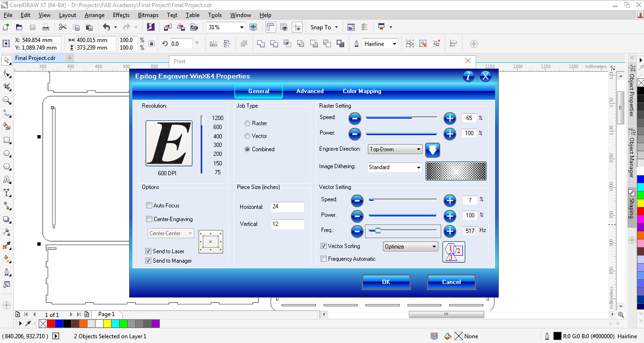Select the Raster job type

247,123
